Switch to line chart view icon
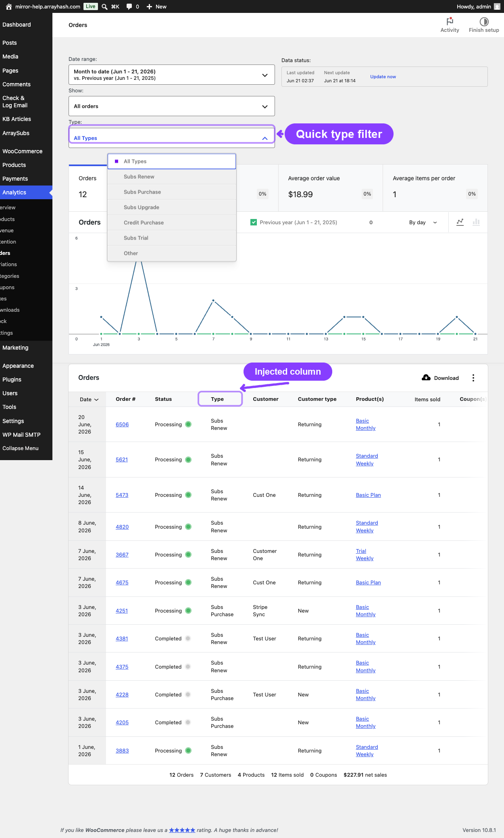This screenshot has height=838, width=504. (460, 222)
